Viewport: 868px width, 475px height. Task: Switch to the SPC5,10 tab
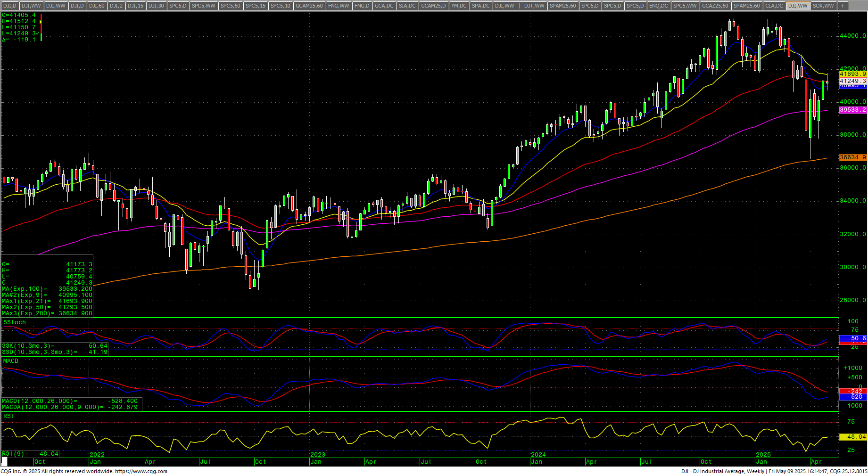pos(281,6)
